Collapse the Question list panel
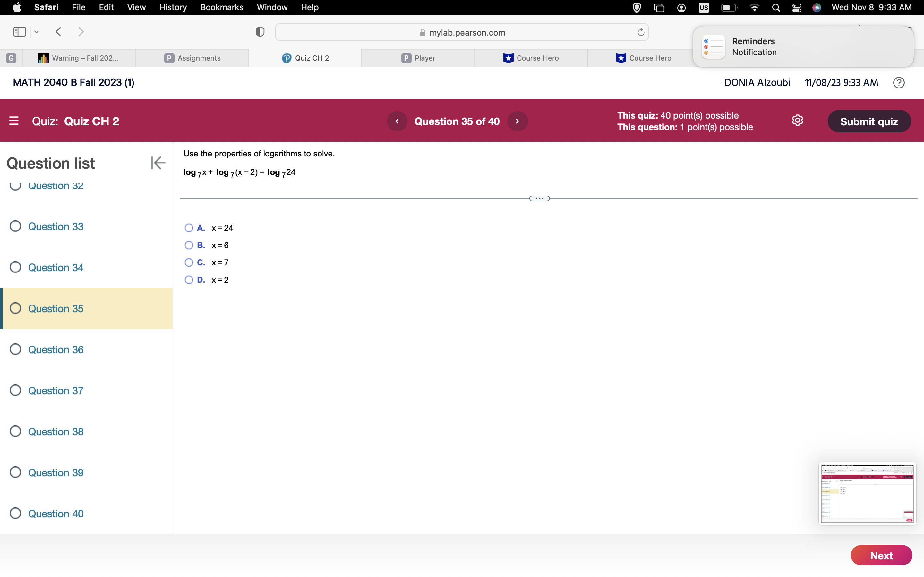This screenshot has height=577, width=924. coord(158,163)
